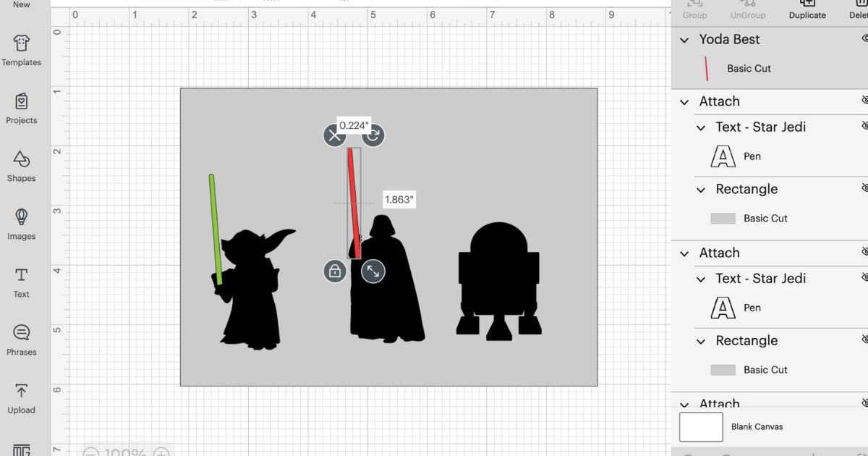868x456 pixels.
Task: Select the R2-D2 silhouette on the canvas
Action: 499,282
